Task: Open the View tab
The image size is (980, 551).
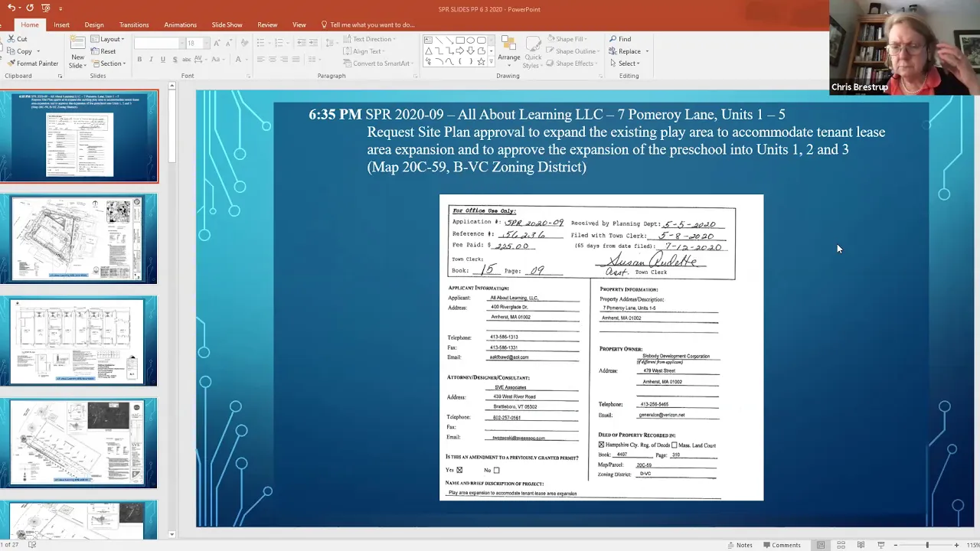Action: pos(299,24)
